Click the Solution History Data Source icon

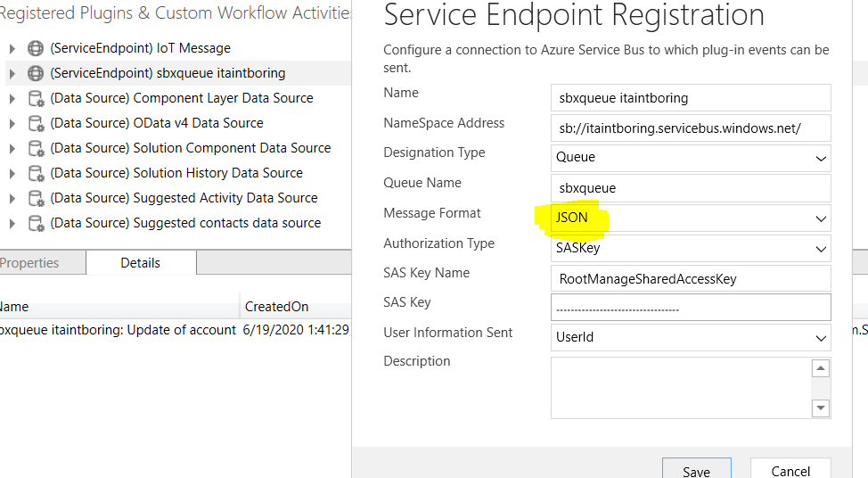point(36,173)
